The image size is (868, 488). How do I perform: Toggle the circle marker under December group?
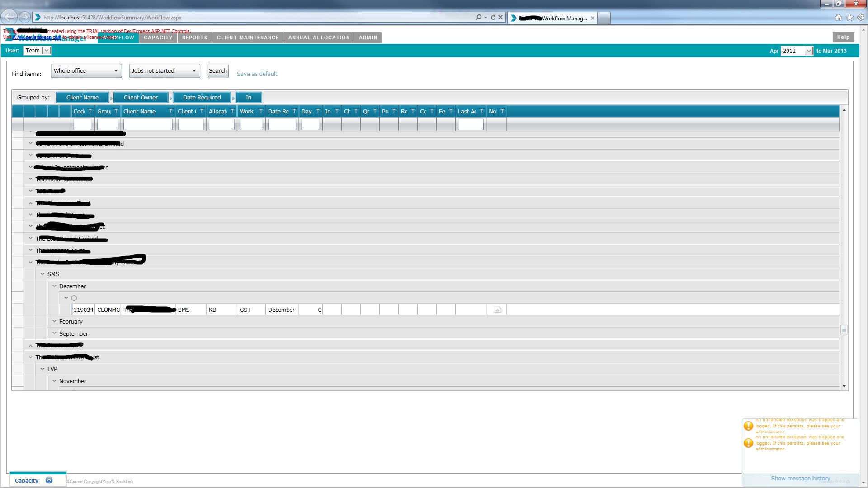pos(74,298)
